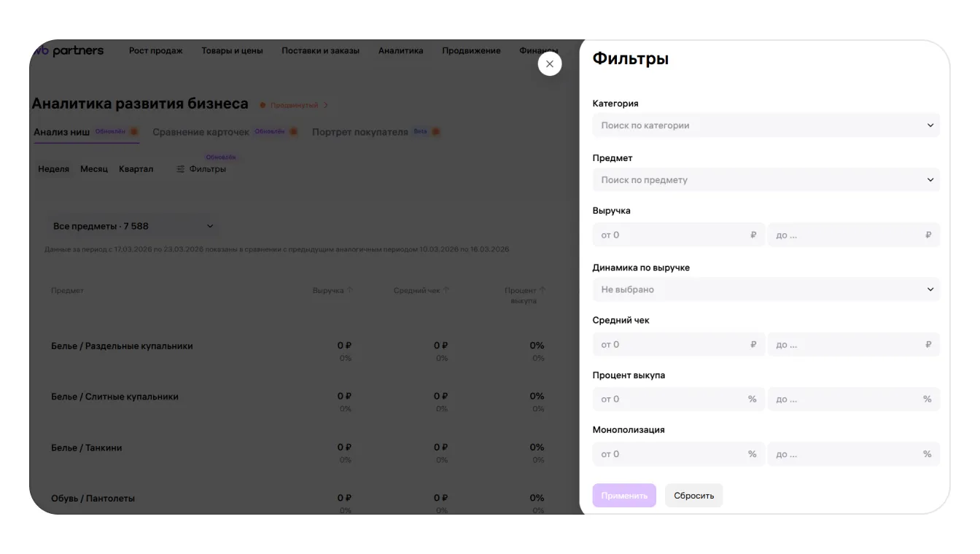This screenshot has height=554, width=980.
Task: Expand the Предмет search dropdown
Action: [766, 180]
